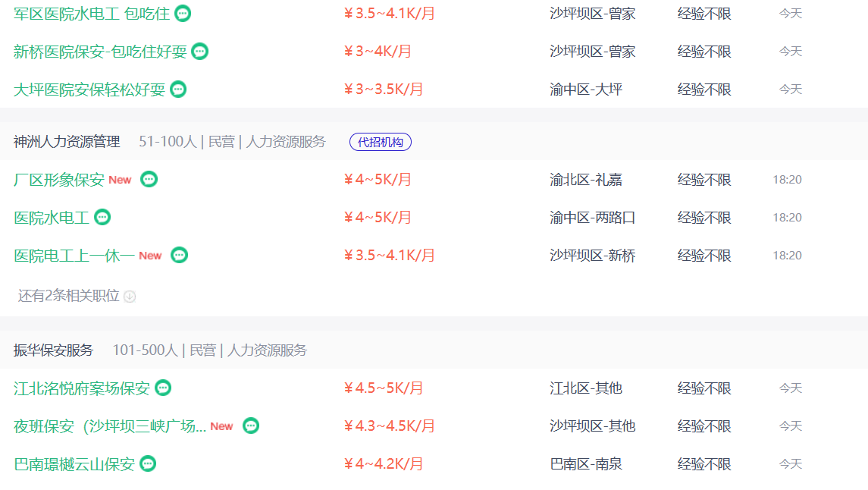The image size is (868, 490).
Task: View 振华保安服务 company page
Action: pos(53,350)
